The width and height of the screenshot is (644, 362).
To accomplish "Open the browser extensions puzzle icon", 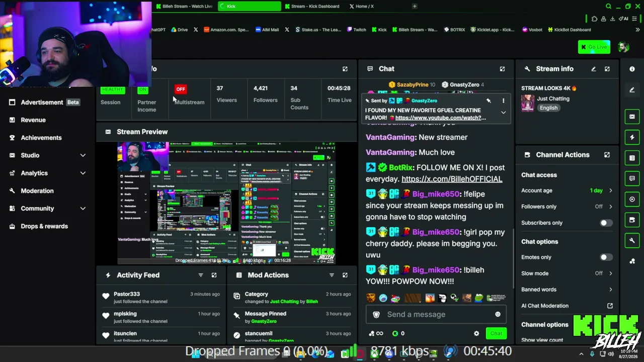I will 594,19.
